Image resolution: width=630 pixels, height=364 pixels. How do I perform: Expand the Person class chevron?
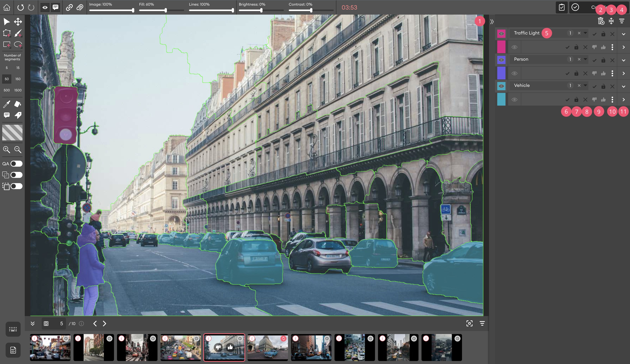point(623,60)
